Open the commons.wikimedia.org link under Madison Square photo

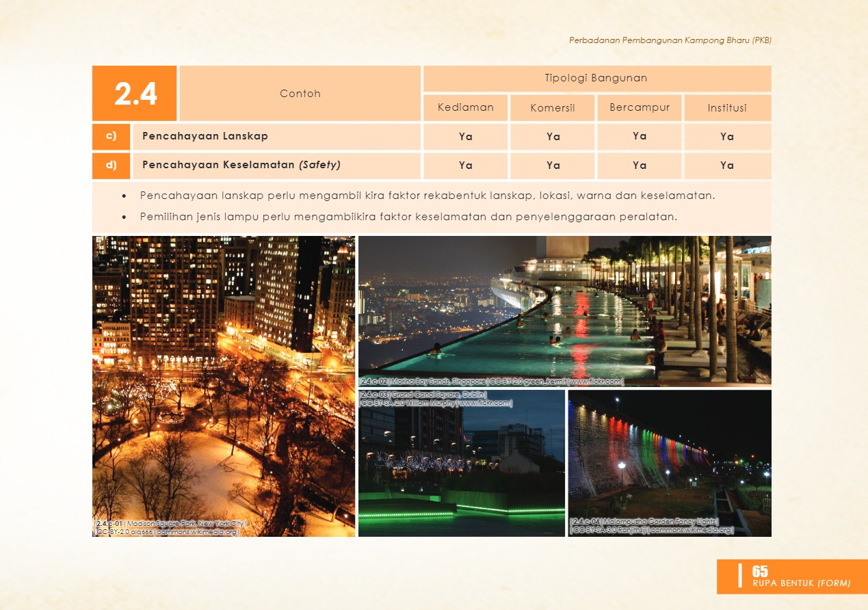point(197,531)
